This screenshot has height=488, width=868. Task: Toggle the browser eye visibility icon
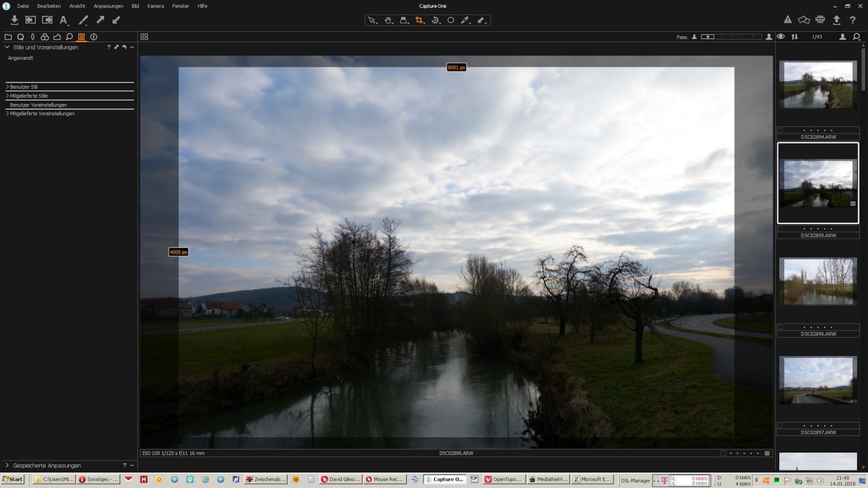(x=781, y=37)
